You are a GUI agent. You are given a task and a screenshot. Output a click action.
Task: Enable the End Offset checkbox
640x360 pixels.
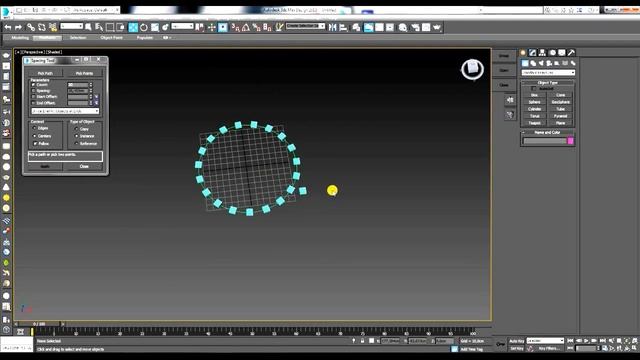pyautogui.click(x=33, y=103)
